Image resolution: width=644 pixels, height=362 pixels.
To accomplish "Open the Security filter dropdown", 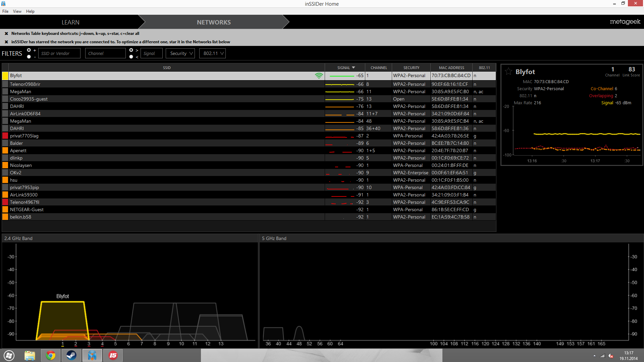I will 180,53.
